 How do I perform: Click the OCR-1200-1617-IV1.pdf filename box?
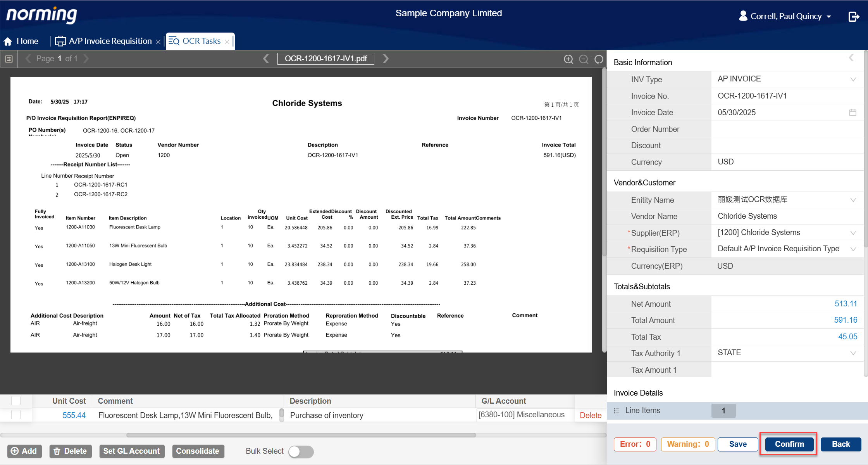click(326, 59)
